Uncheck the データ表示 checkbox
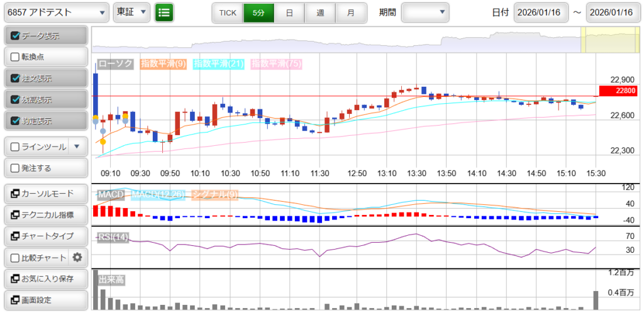The image size is (644, 315). pos(16,36)
